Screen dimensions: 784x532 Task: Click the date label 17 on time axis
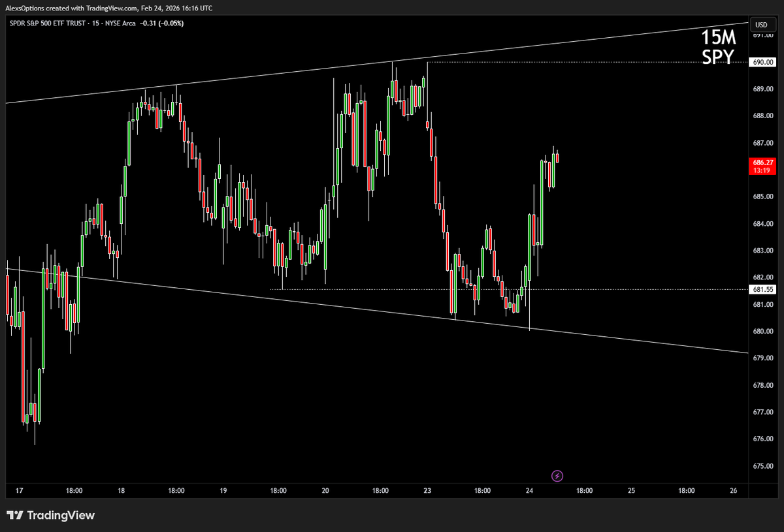pyautogui.click(x=19, y=491)
